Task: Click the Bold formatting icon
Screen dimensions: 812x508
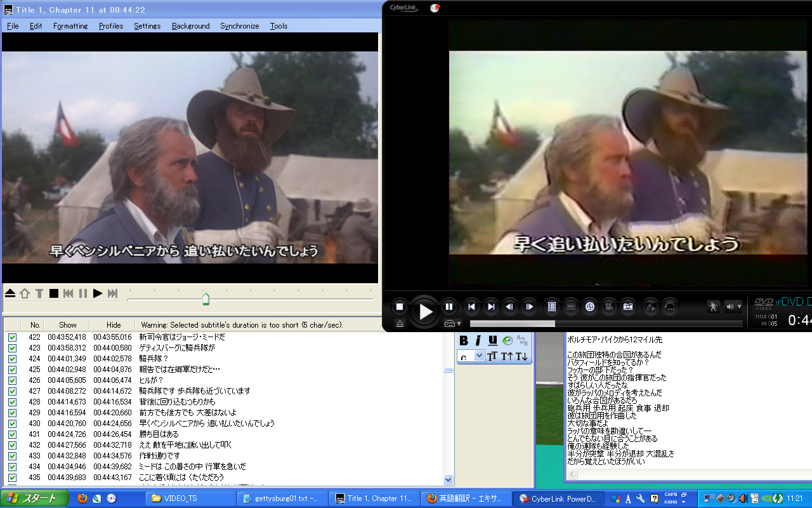Action: tap(464, 340)
